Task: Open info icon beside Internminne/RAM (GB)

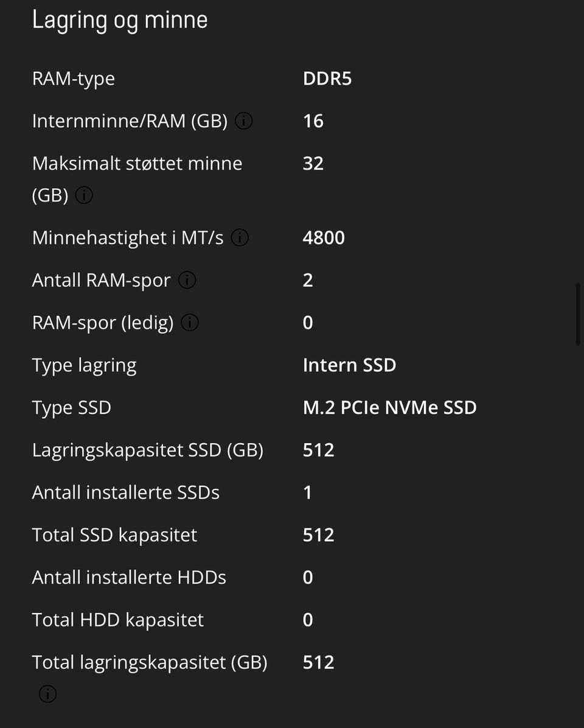Action: 243,121
